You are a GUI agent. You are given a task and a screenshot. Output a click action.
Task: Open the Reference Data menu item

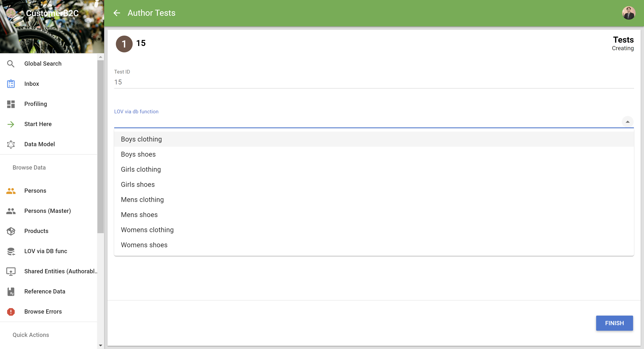click(x=45, y=291)
